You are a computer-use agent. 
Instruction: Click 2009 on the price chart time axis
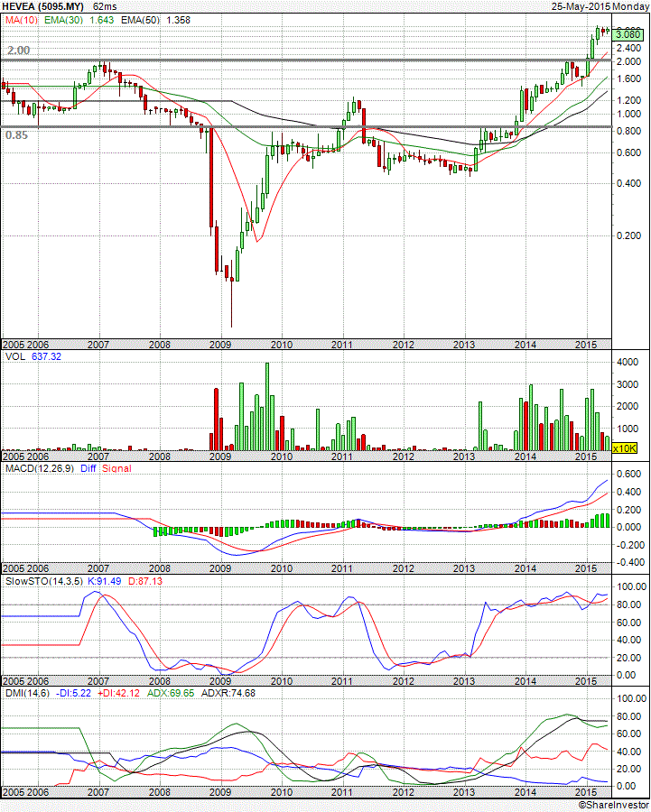coord(220,345)
